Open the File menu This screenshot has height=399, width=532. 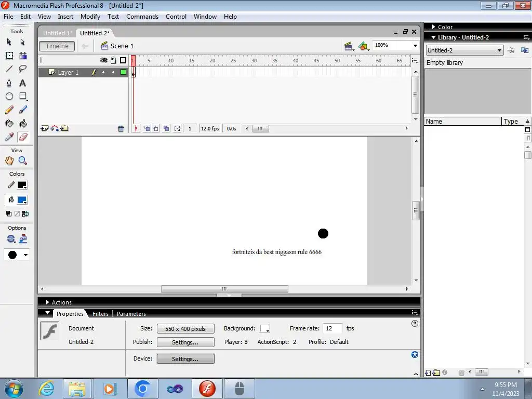(x=8, y=16)
